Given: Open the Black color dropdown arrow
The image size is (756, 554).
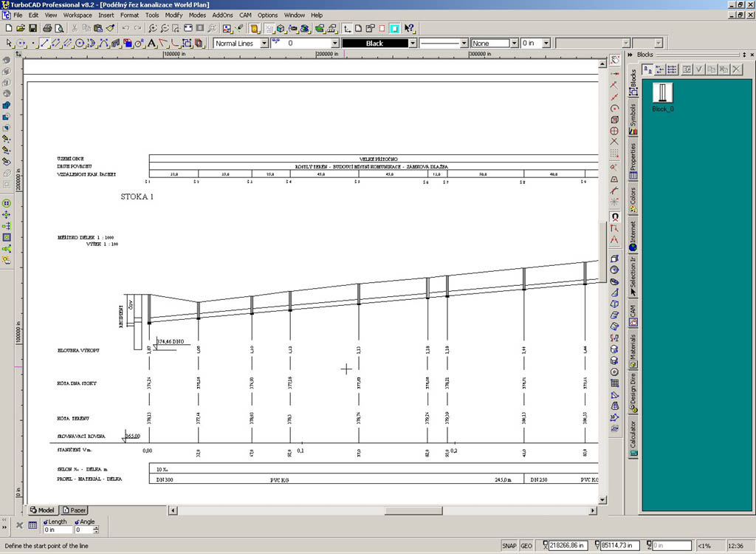Looking at the screenshot, I should tap(413, 44).
